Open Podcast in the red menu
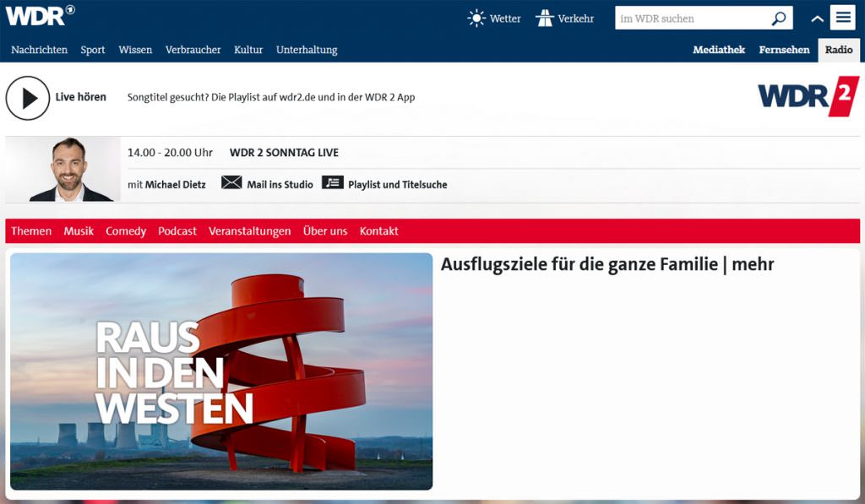Image resolution: width=865 pixels, height=504 pixels. tap(177, 231)
